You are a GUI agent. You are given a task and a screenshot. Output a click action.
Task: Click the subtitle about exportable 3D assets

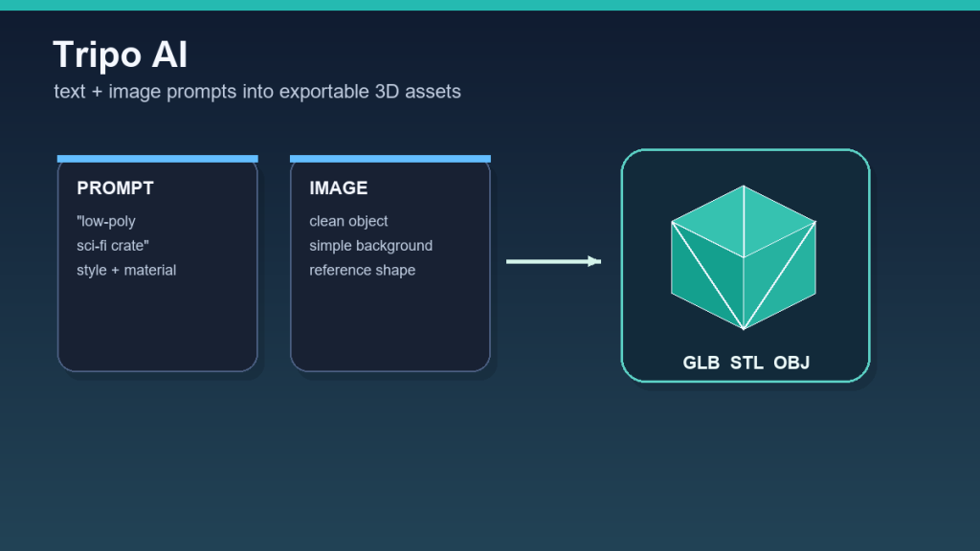click(x=257, y=92)
